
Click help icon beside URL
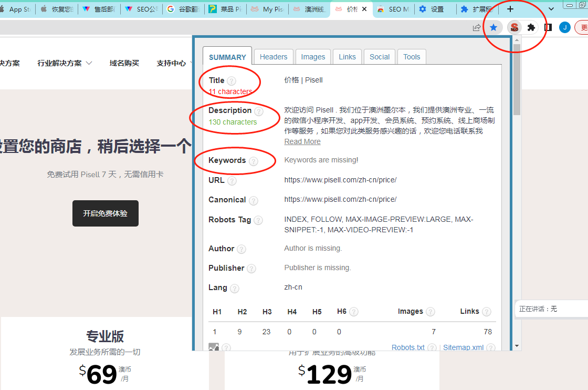point(232,181)
